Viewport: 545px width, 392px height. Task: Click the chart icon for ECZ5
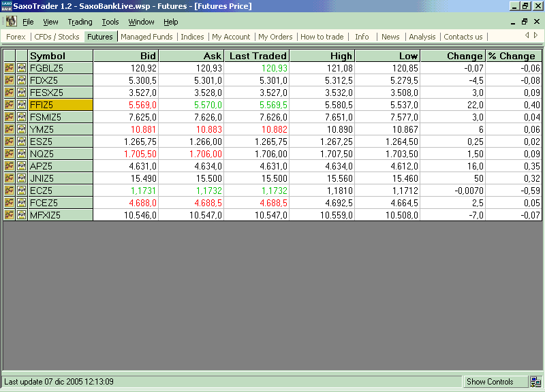[x=10, y=191]
